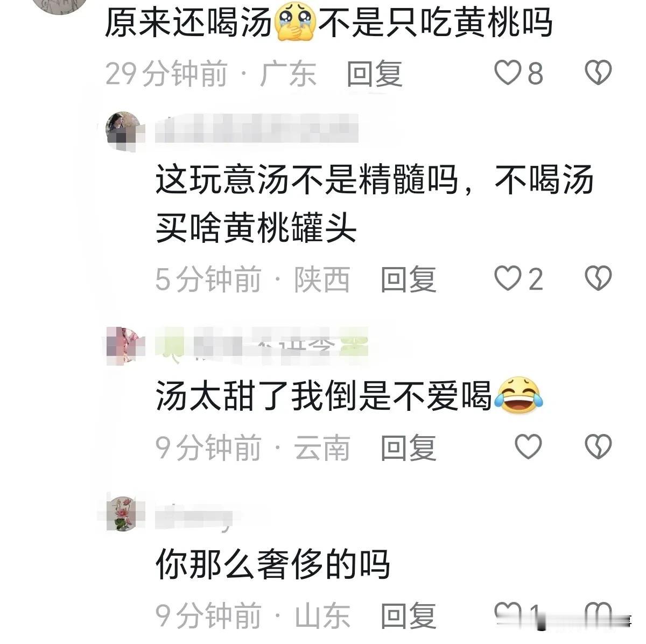The image size is (646, 644).
Task: Open the blurred username above the Yunnan reply
Action: pos(262,344)
